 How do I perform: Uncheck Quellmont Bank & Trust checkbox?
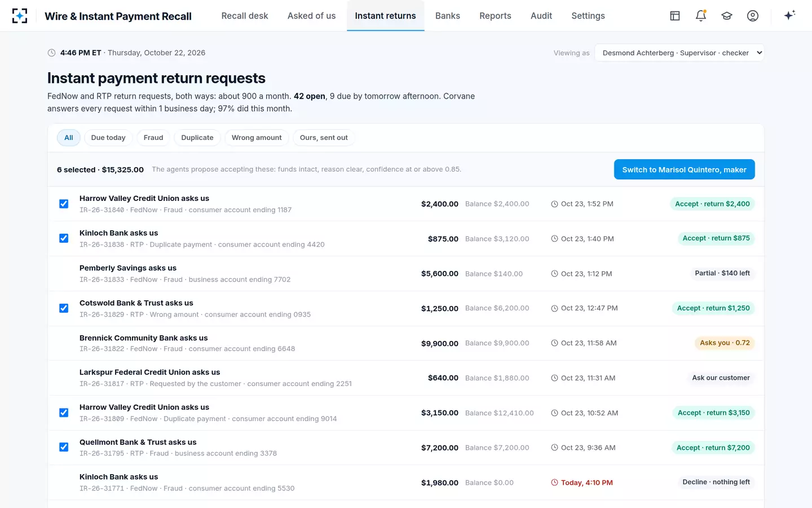[64, 447]
